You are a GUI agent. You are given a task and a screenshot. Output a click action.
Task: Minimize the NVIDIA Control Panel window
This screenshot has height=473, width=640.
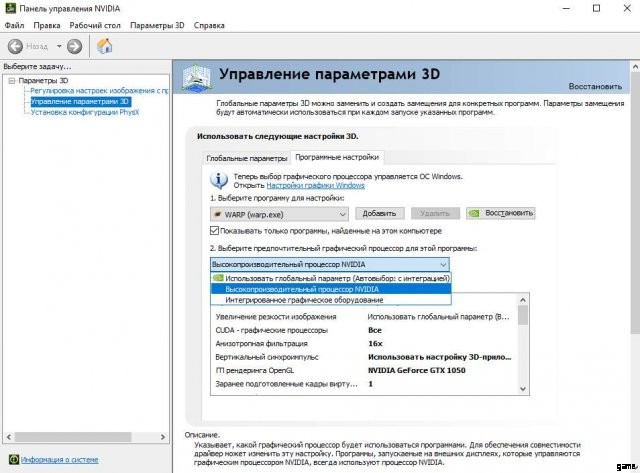tap(566, 8)
